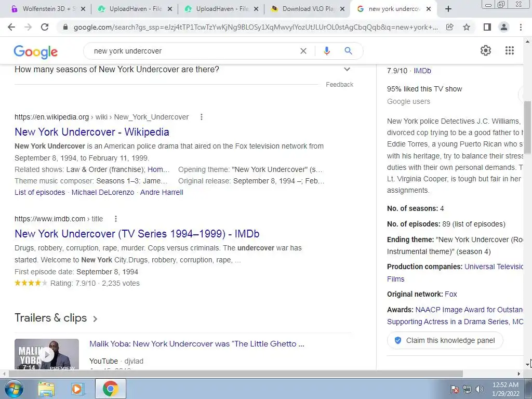Click the browser forward arrow
The height and width of the screenshot is (399, 532).
(28, 27)
